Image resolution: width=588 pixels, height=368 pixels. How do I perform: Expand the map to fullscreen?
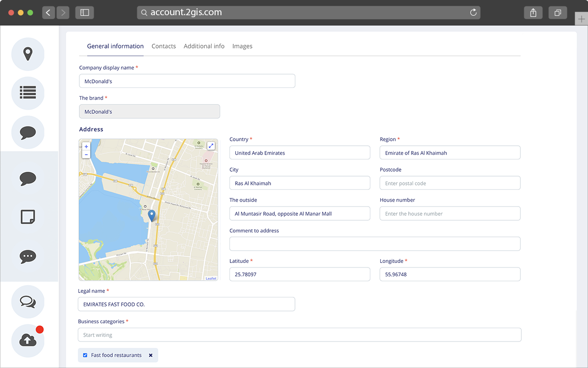point(211,146)
